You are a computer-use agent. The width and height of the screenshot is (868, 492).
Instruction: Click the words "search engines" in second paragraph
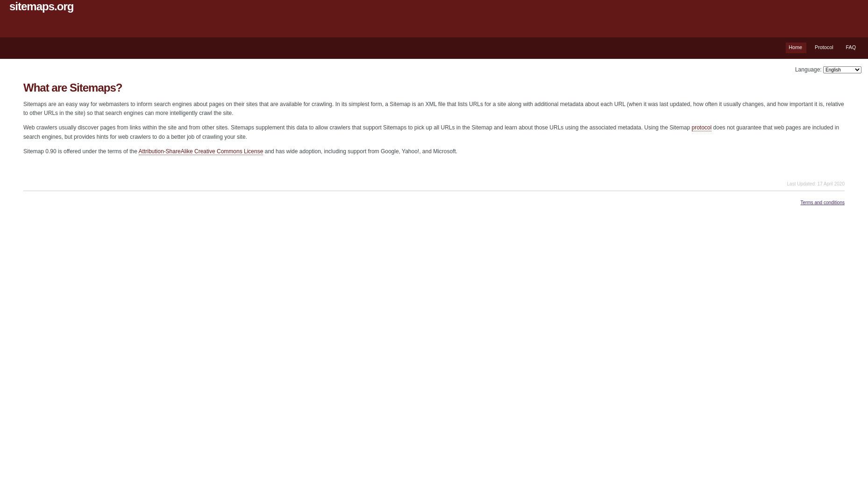[x=42, y=137]
